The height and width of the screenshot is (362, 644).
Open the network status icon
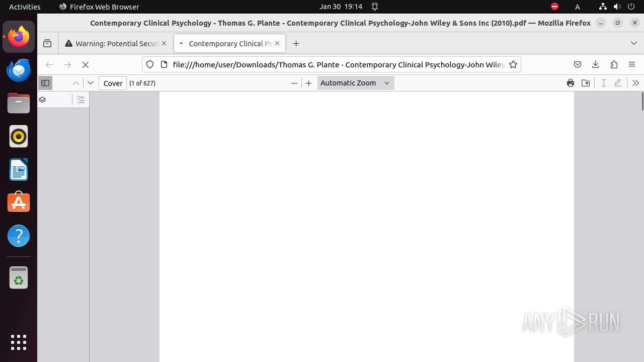(603, 7)
